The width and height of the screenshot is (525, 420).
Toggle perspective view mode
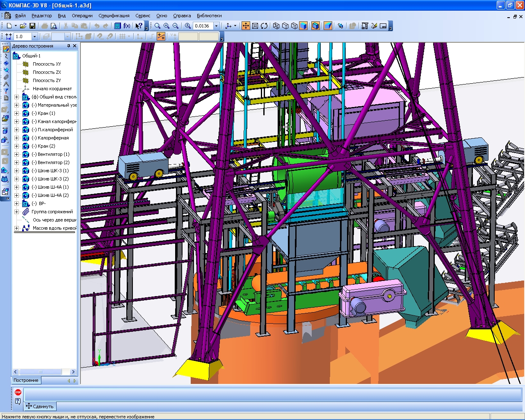pyautogui.click(x=328, y=26)
